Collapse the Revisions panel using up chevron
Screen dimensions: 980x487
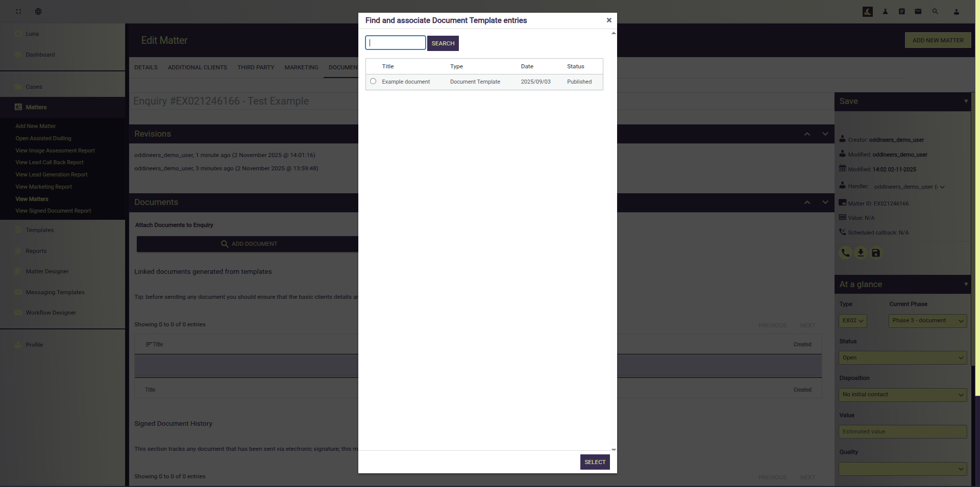[x=807, y=134]
